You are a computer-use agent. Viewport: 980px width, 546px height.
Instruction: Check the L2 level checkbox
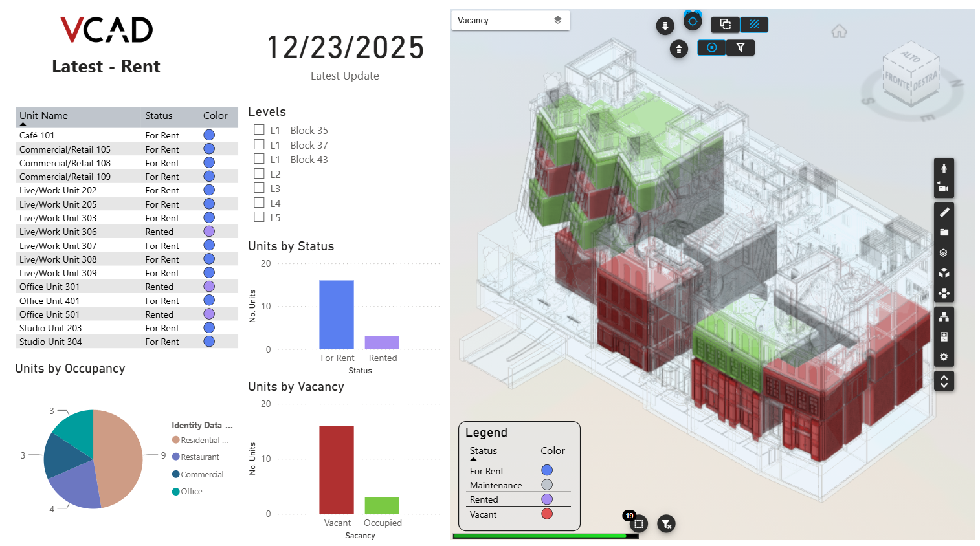click(x=259, y=173)
